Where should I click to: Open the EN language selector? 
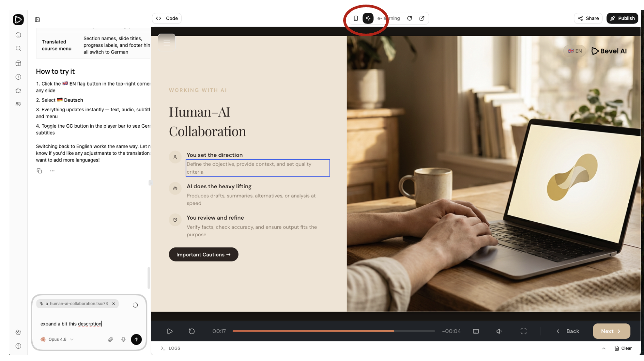(575, 51)
